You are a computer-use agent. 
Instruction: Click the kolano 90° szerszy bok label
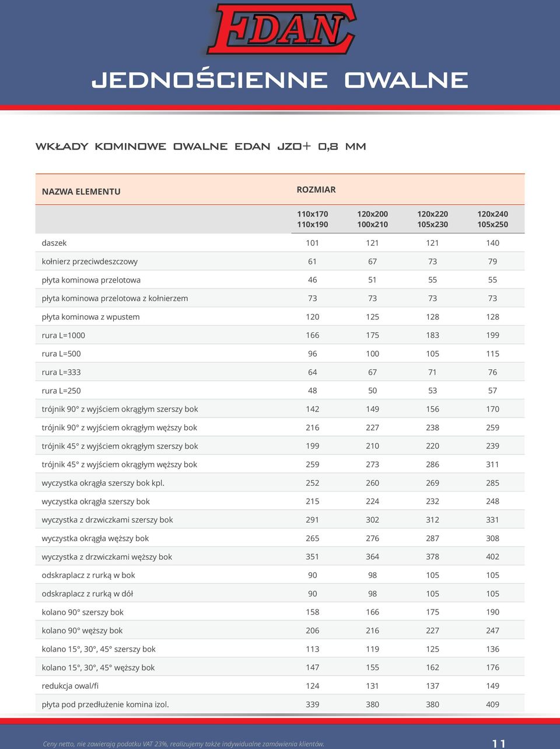click(x=83, y=612)
